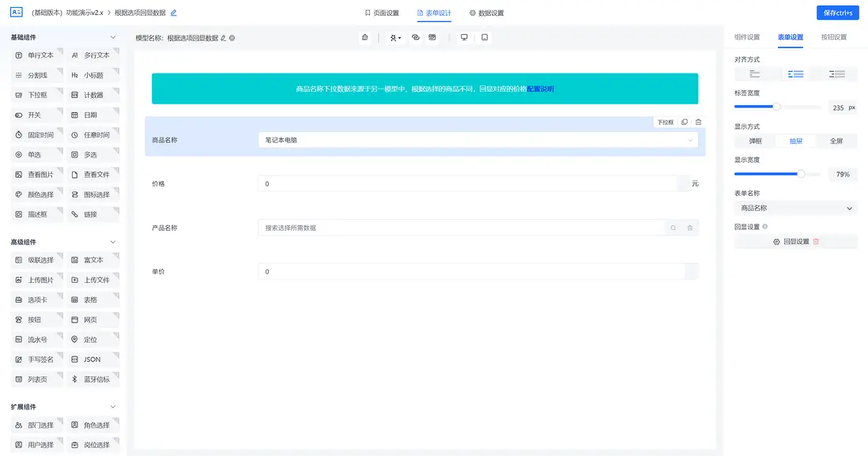Add 下拉框 component
The height and width of the screenshot is (456, 868).
[x=37, y=95]
